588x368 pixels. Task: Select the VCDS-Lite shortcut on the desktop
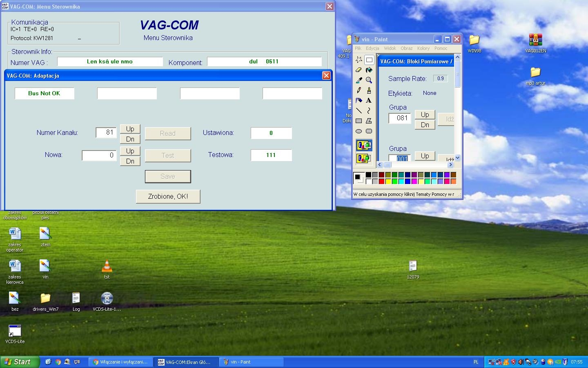tap(15, 334)
